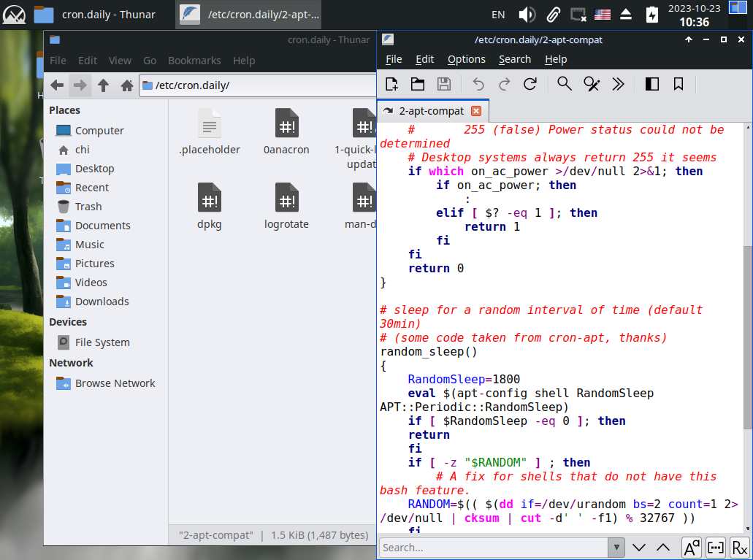Click the new document icon in editor toolbar
The width and height of the screenshot is (753, 560).
391,84
